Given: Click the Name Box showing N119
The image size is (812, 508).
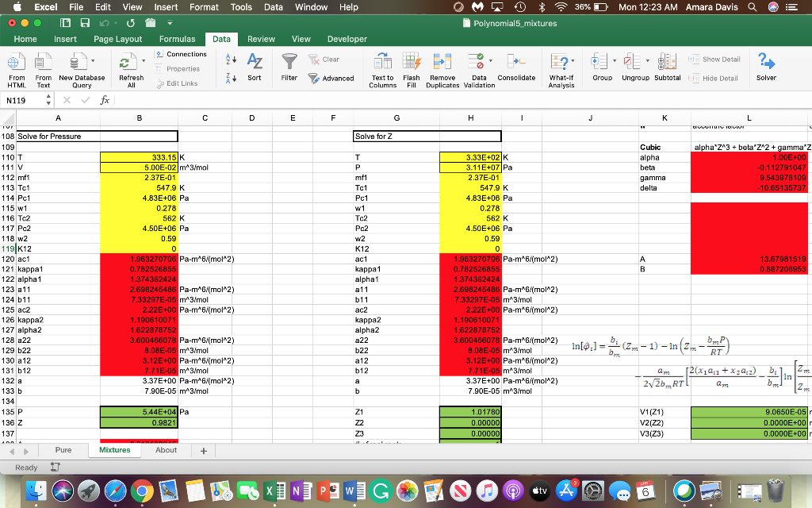Looking at the screenshot, I should pos(17,99).
